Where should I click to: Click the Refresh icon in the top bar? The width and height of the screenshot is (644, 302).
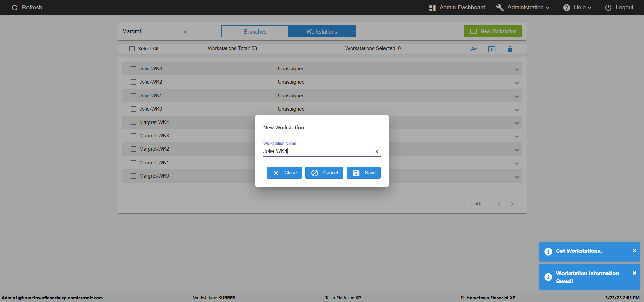(x=15, y=7)
